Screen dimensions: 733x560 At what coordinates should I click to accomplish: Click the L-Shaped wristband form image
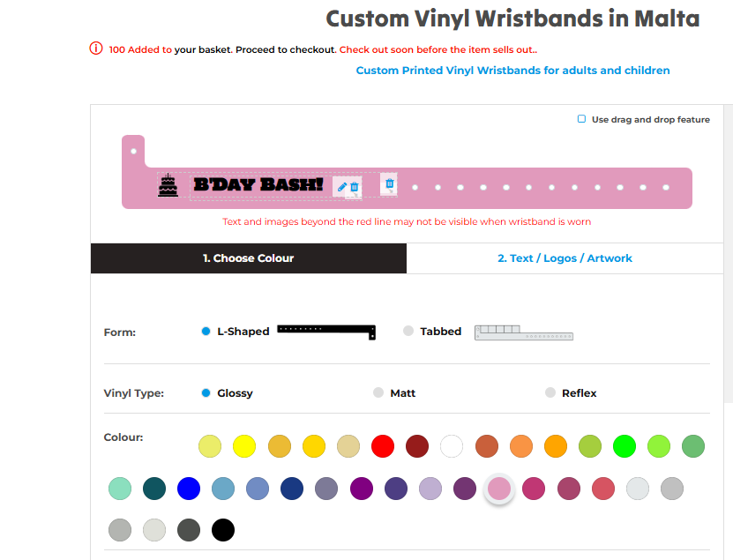tap(326, 331)
